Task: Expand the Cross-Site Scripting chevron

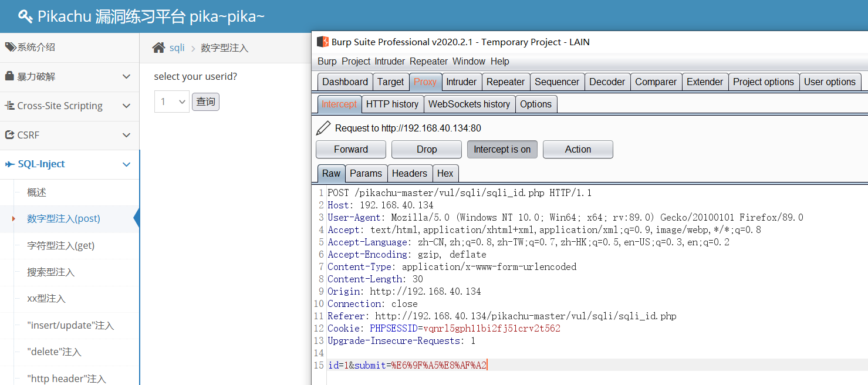Action: click(x=126, y=106)
